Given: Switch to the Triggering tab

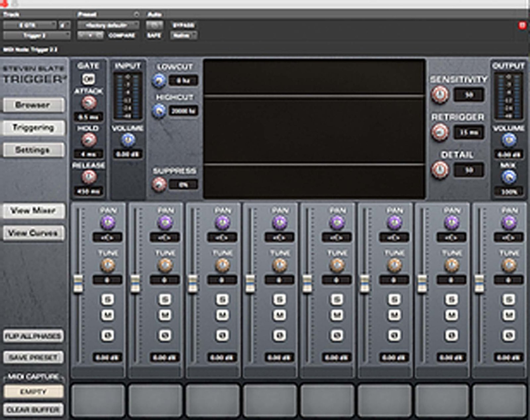Looking at the screenshot, I should click(33, 128).
